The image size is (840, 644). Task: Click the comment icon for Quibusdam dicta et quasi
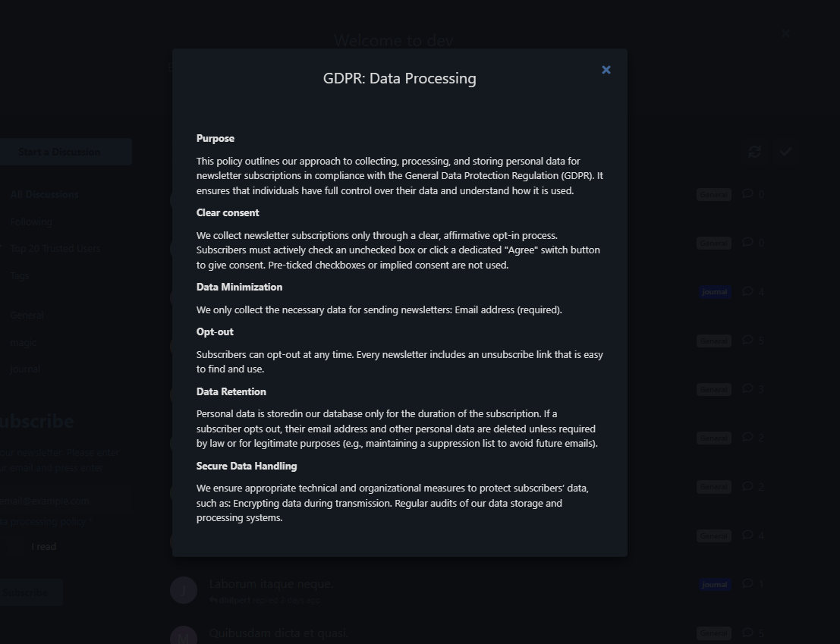pos(748,633)
